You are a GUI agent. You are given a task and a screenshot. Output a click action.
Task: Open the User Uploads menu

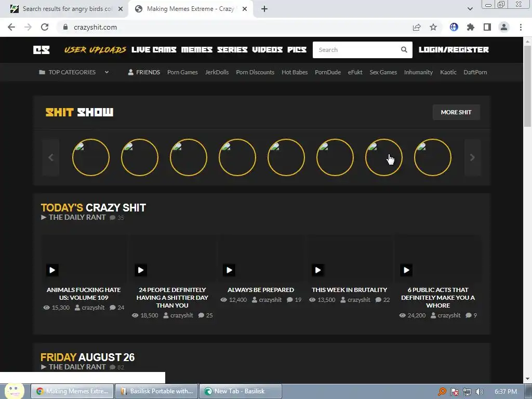(95, 50)
